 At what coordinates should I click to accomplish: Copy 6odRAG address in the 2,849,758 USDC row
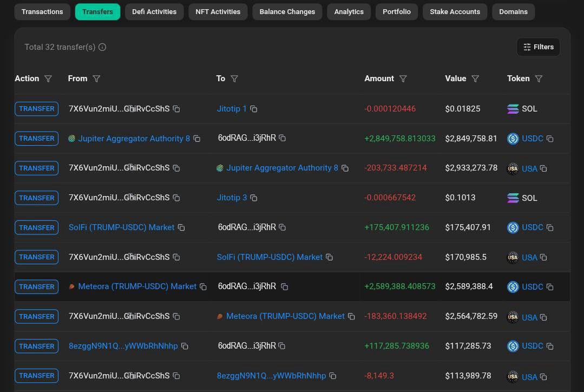click(x=283, y=138)
